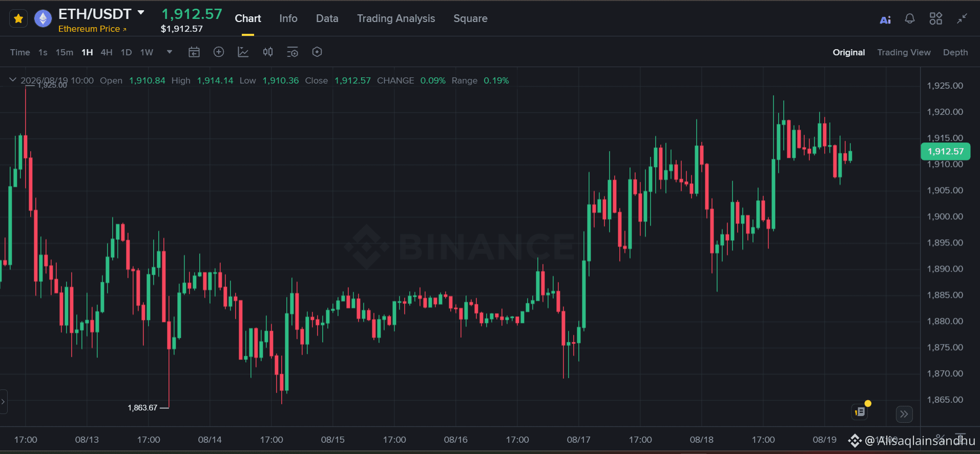Open the Trading Analysis tab
This screenshot has height=454, width=980.
(396, 18)
